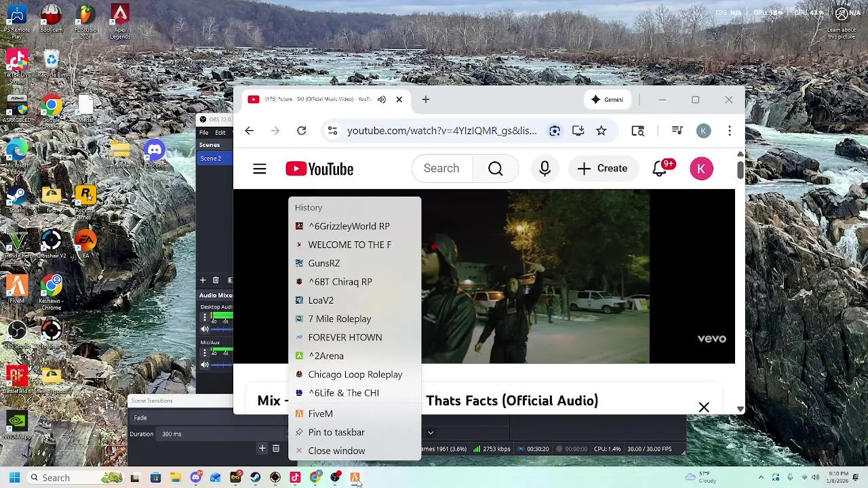Open Fade transition dropdown in OBS

pyautogui.click(x=209, y=418)
